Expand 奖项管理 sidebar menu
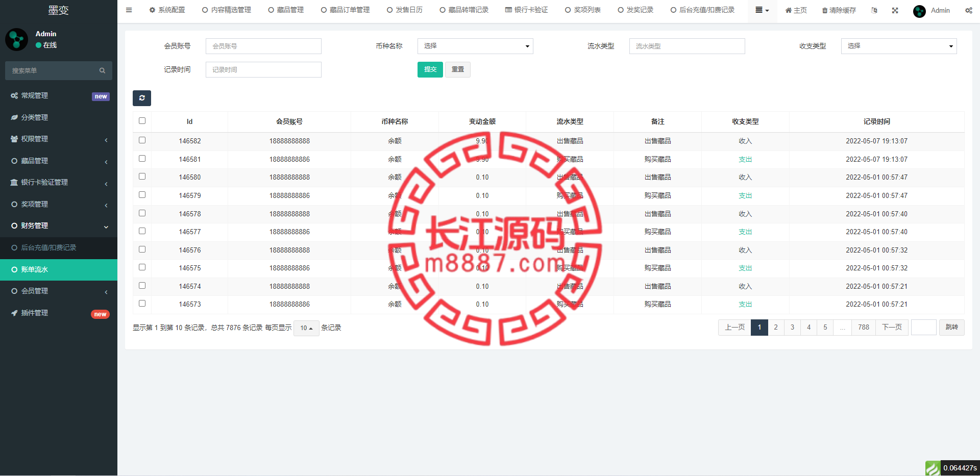 59,204
